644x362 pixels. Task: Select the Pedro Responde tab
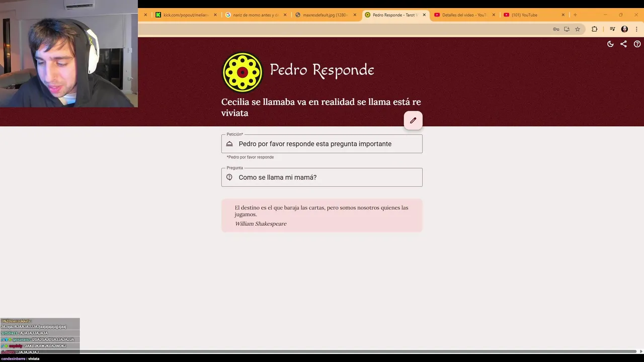[x=395, y=15]
